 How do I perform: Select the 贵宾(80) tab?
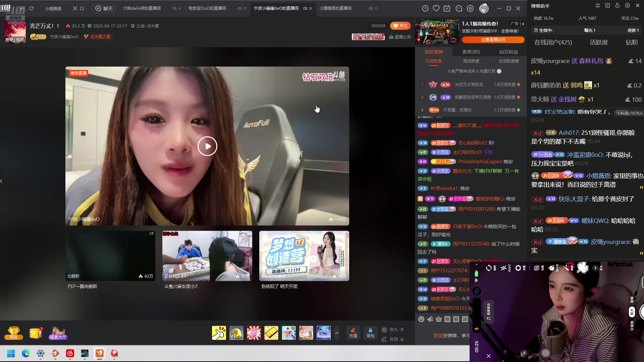[471, 52]
